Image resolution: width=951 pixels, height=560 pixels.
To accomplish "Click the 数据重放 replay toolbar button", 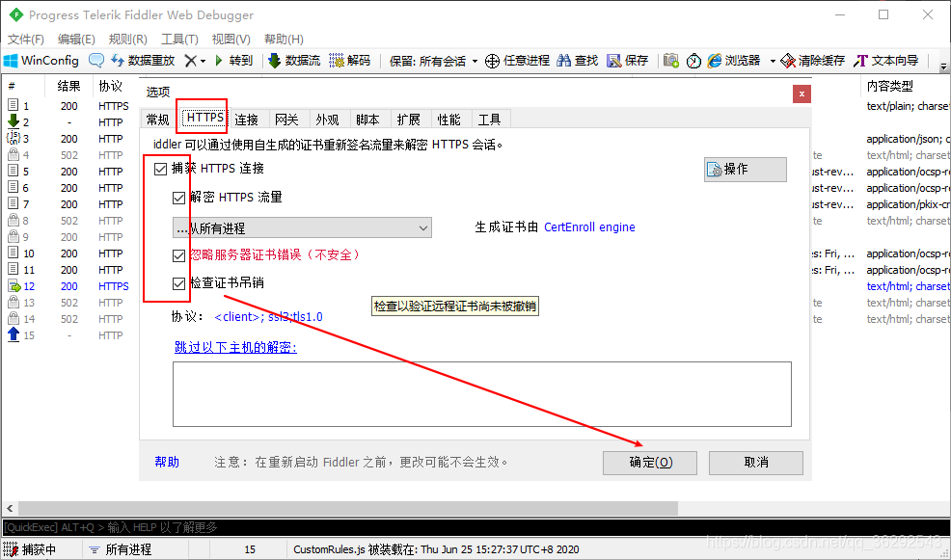I will coord(143,61).
